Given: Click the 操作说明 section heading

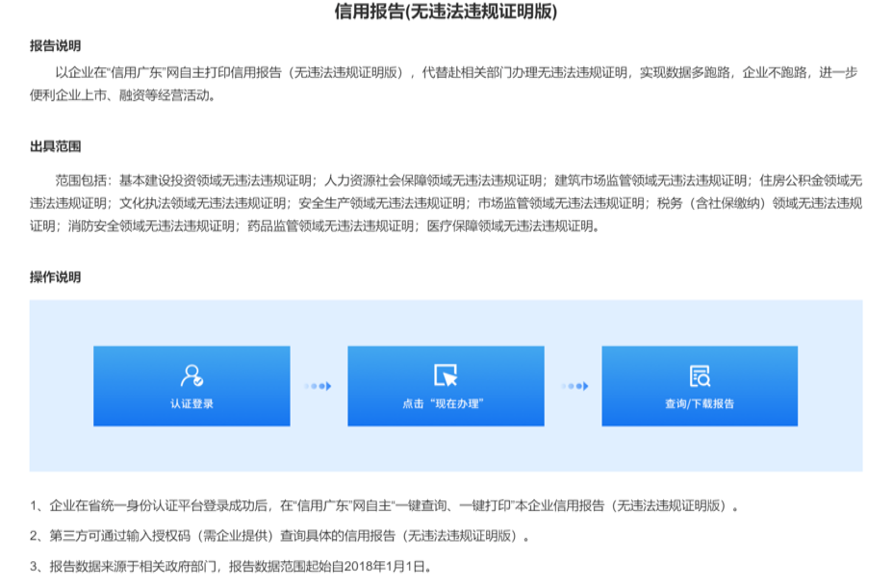Looking at the screenshot, I should [x=55, y=277].
